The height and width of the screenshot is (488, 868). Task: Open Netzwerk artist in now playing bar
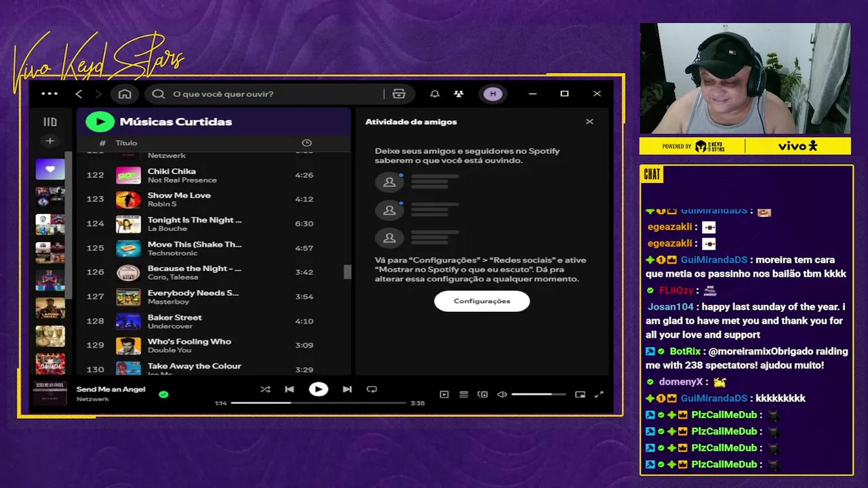click(93, 399)
